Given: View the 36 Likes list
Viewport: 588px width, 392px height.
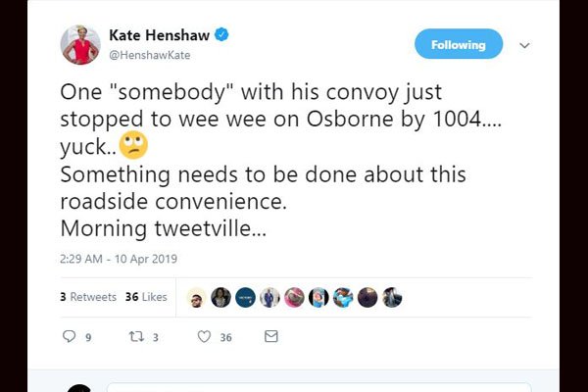Looking at the screenshot, I should tap(146, 297).
